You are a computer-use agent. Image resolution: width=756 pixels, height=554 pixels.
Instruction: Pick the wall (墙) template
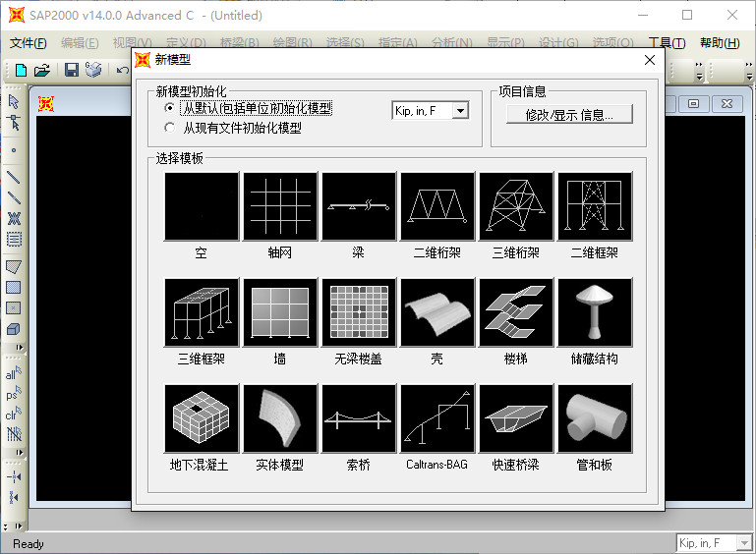(x=280, y=312)
